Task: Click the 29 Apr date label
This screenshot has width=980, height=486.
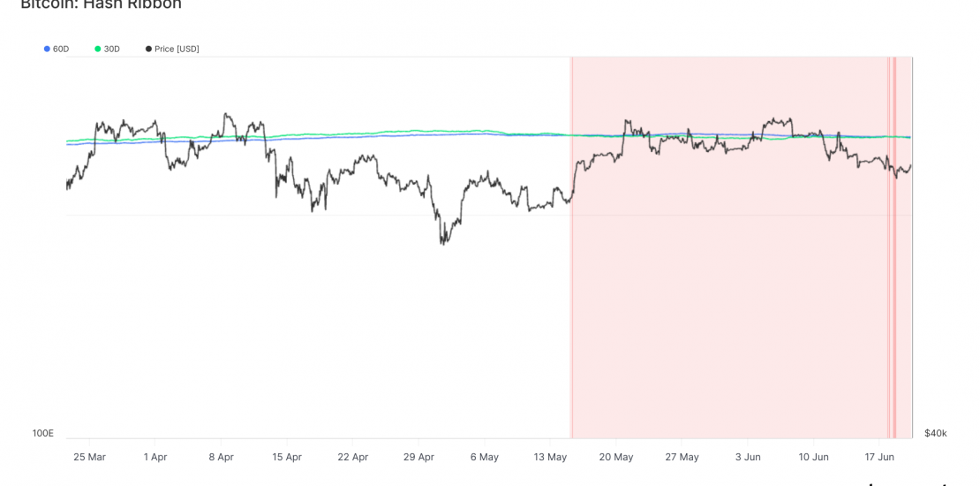Action: point(418,457)
